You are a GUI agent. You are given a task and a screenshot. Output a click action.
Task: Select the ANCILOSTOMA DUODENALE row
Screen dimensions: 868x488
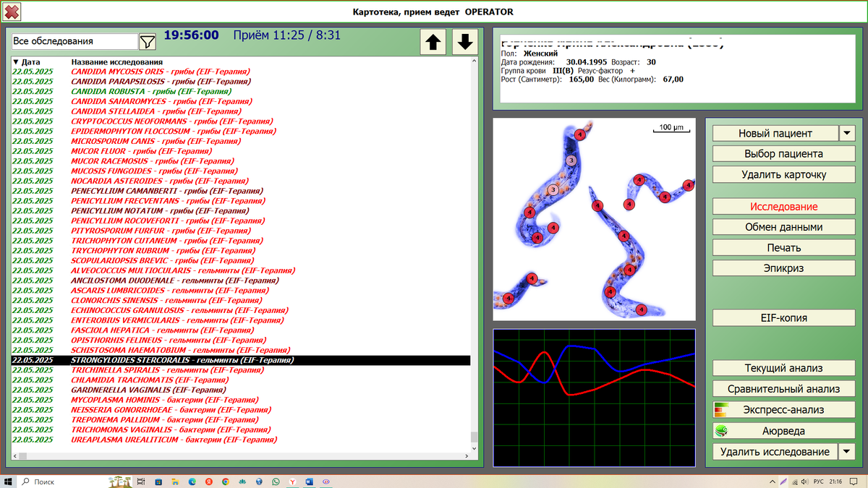tap(240, 281)
